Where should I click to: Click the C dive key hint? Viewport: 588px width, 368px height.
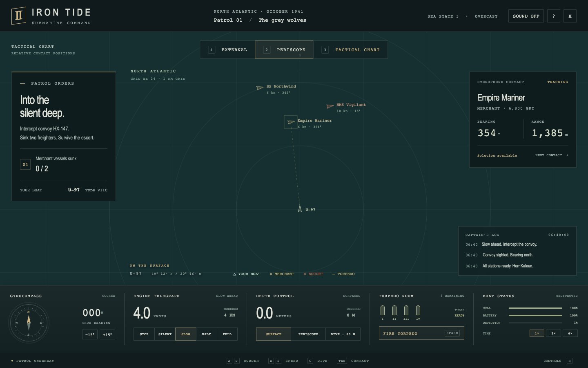pos(310,361)
